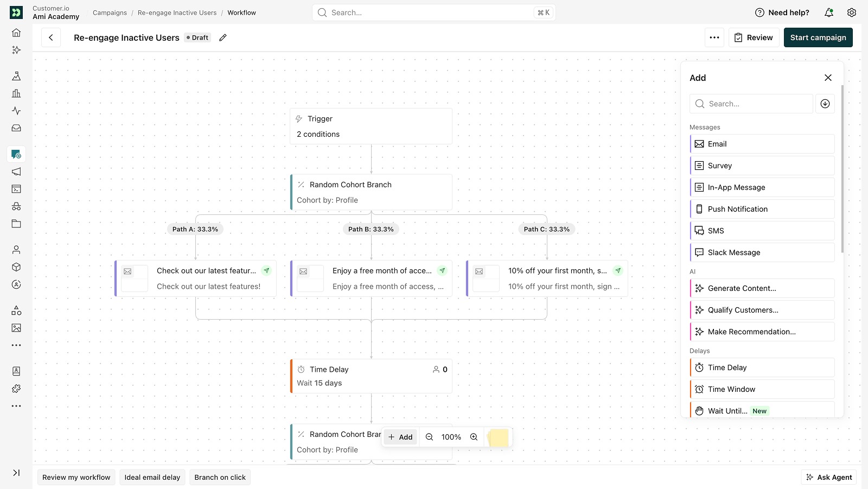Open the folder icon in sidebar

[16, 224]
